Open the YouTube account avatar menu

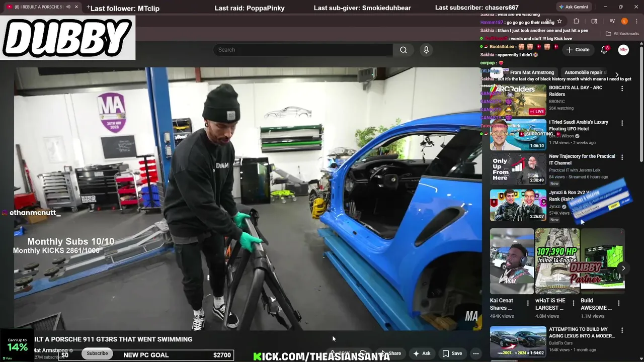(623, 50)
